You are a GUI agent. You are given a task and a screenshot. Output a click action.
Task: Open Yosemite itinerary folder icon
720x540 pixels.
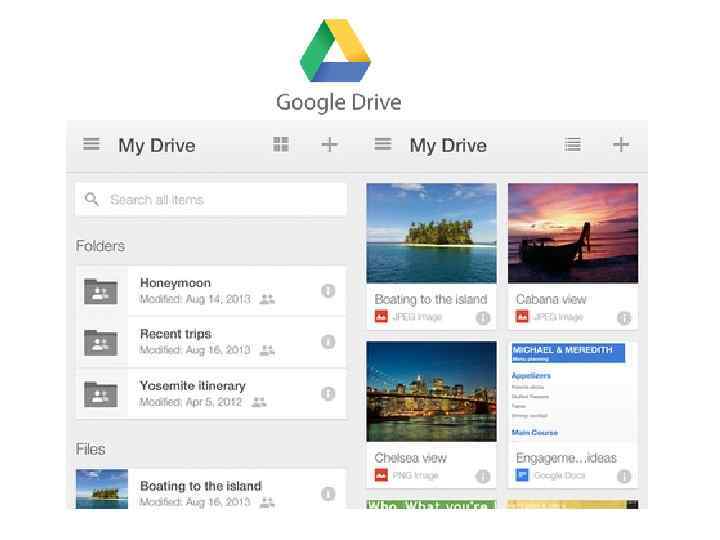(101, 394)
